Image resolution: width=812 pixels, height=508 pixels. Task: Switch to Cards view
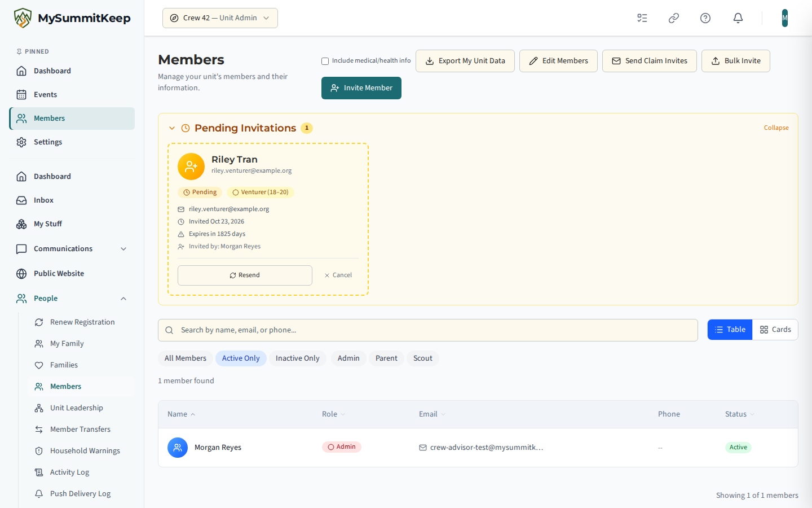pos(775,330)
